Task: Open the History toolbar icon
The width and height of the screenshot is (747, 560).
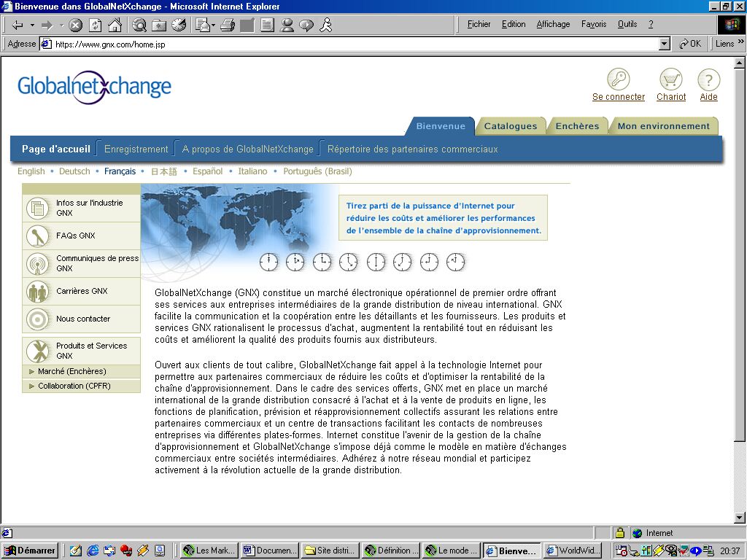Action: (179, 26)
